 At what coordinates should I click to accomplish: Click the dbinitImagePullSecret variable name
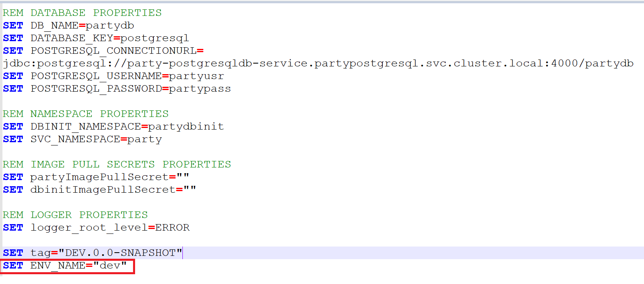tap(103, 190)
